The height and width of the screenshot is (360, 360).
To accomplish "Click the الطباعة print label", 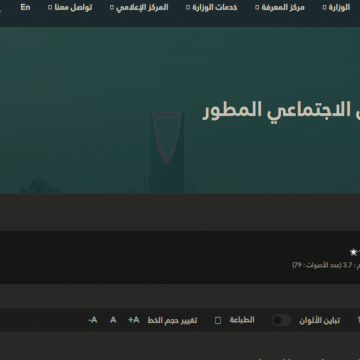I will (242, 320).
